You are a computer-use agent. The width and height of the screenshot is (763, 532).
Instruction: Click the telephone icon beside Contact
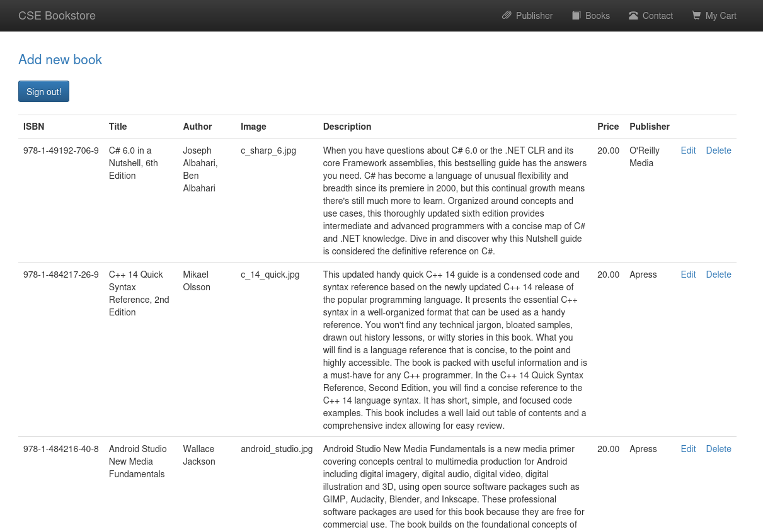(x=633, y=16)
